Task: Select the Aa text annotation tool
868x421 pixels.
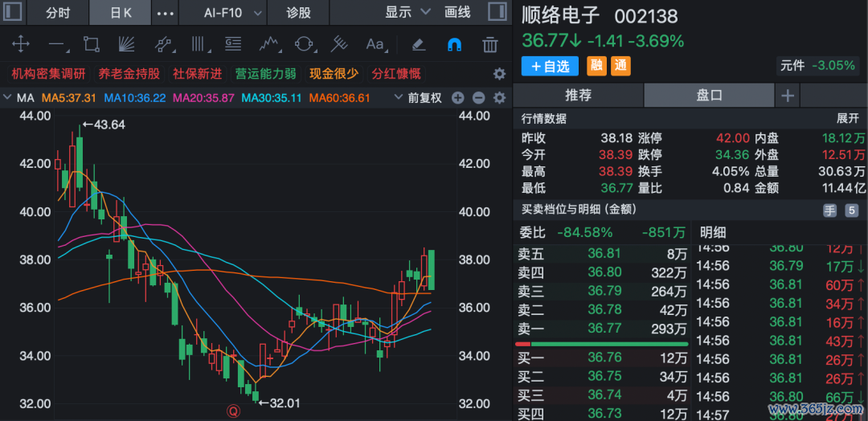Action: pos(375,44)
